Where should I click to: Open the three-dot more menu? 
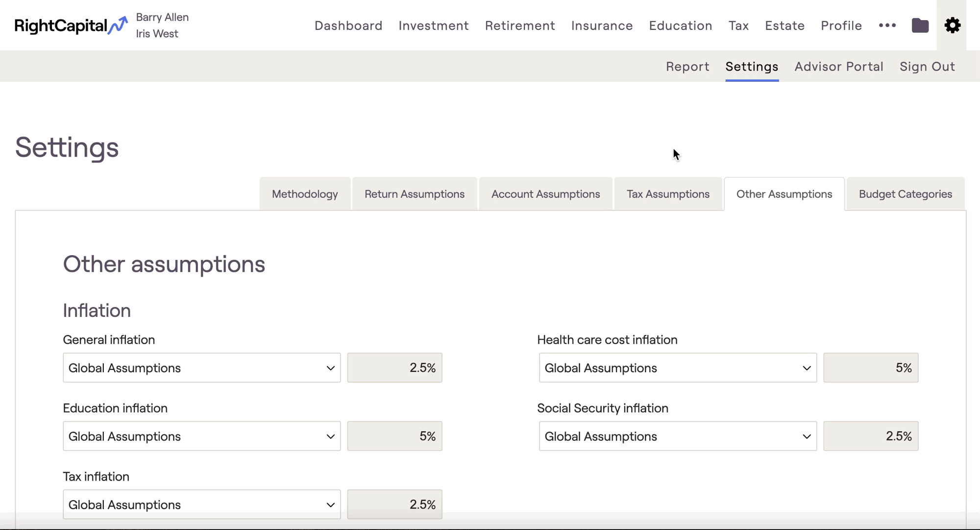point(887,25)
